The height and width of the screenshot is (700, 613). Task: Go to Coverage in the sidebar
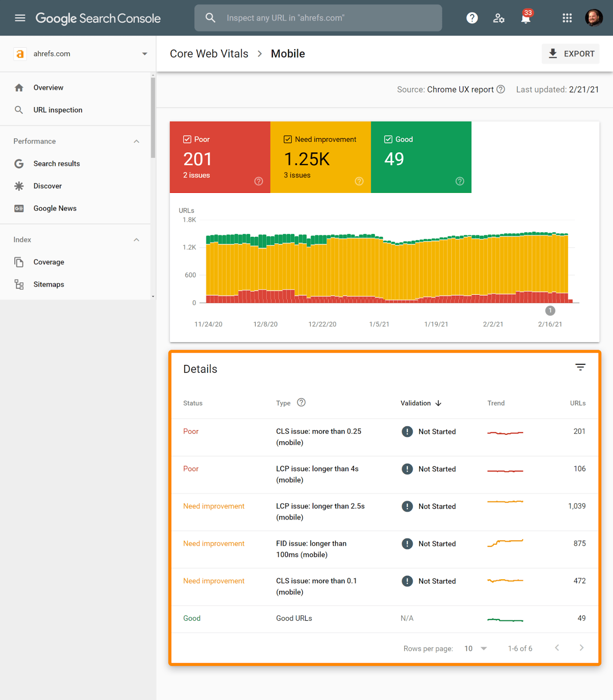49,262
